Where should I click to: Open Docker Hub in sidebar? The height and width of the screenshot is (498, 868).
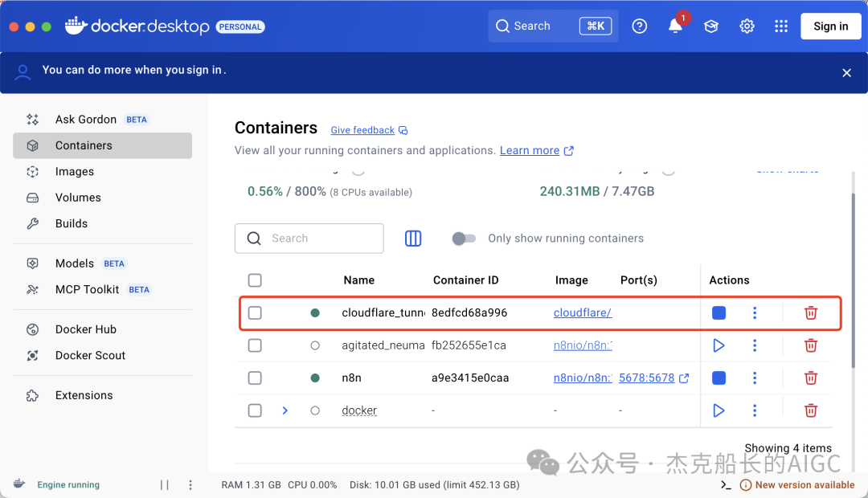click(x=102, y=329)
